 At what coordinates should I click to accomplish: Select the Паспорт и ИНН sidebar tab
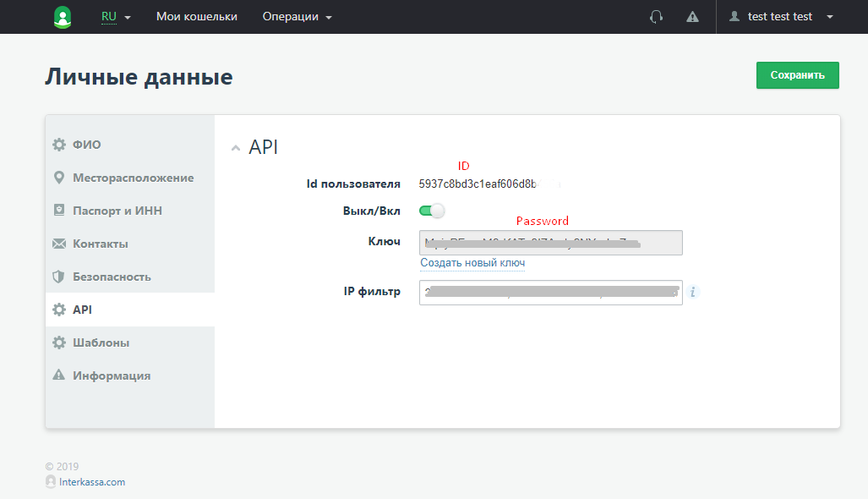[117, 211]
